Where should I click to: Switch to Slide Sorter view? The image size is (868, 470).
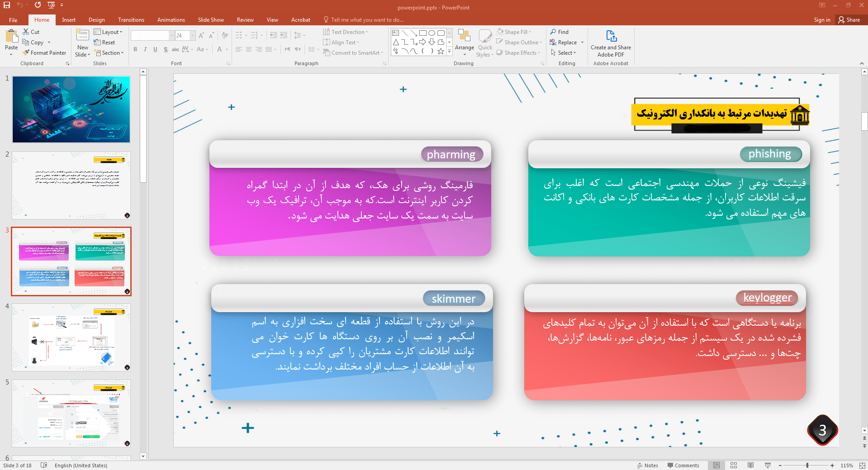[734, 465]
